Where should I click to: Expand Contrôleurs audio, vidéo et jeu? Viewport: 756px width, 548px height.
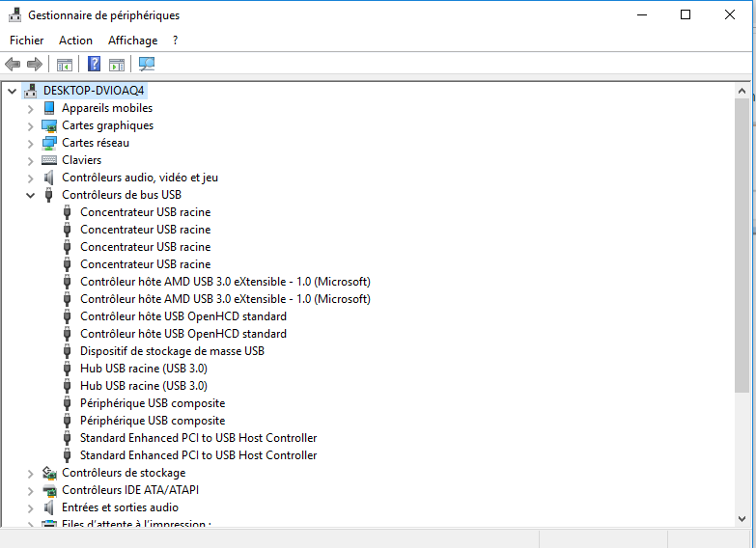pos(30,178)
